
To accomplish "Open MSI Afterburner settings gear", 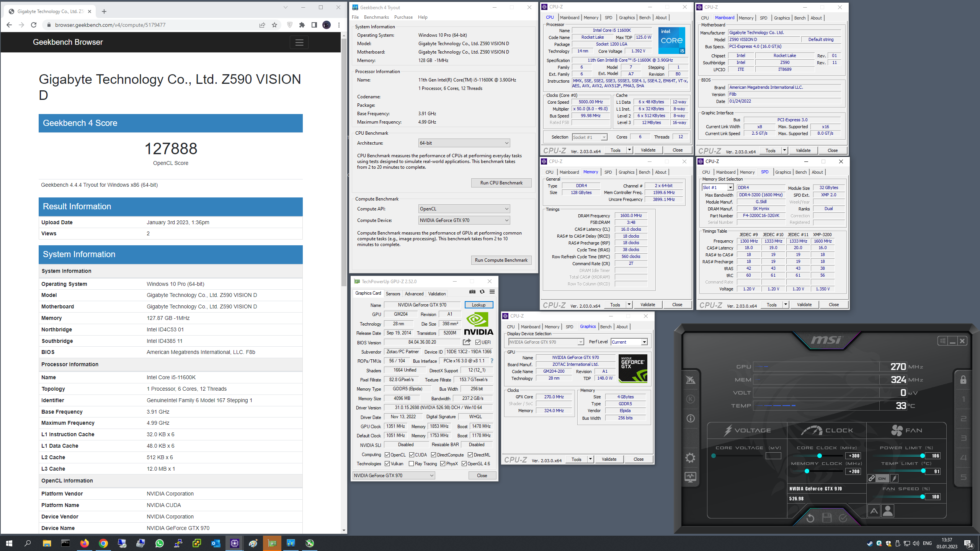I will [x=690, y=458].
